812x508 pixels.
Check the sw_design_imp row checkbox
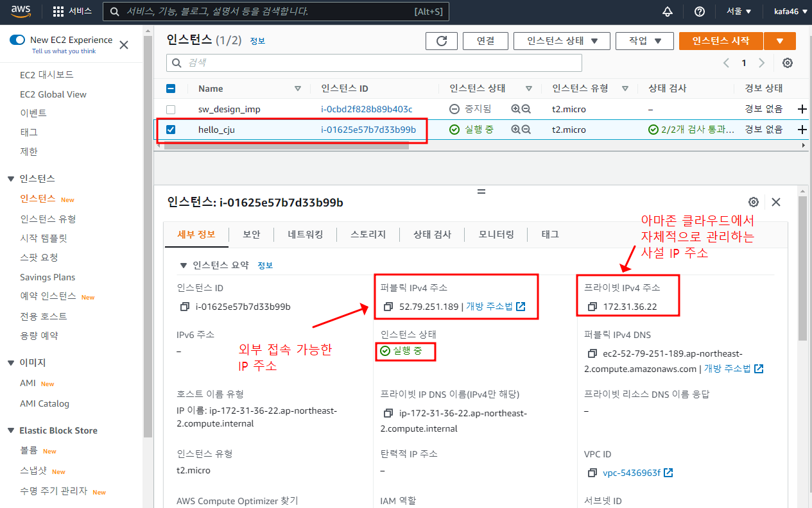point(171,109)
